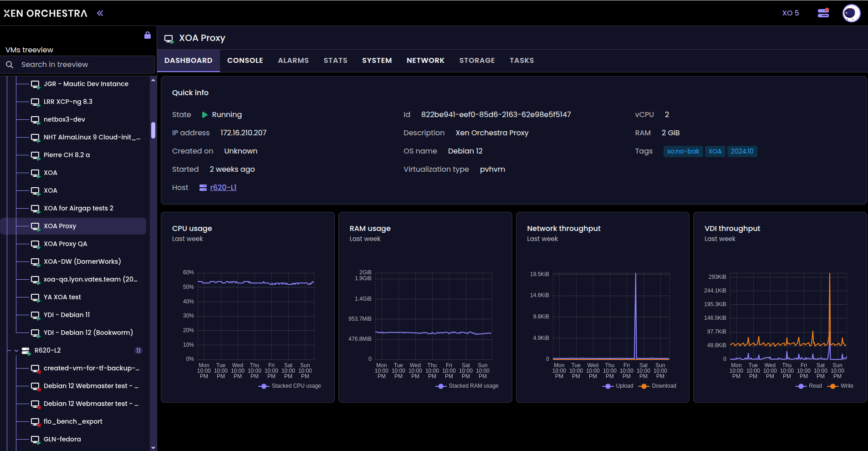
Task: Open the Stats tab
Action: pyautogui.click(x=336, y=61)
